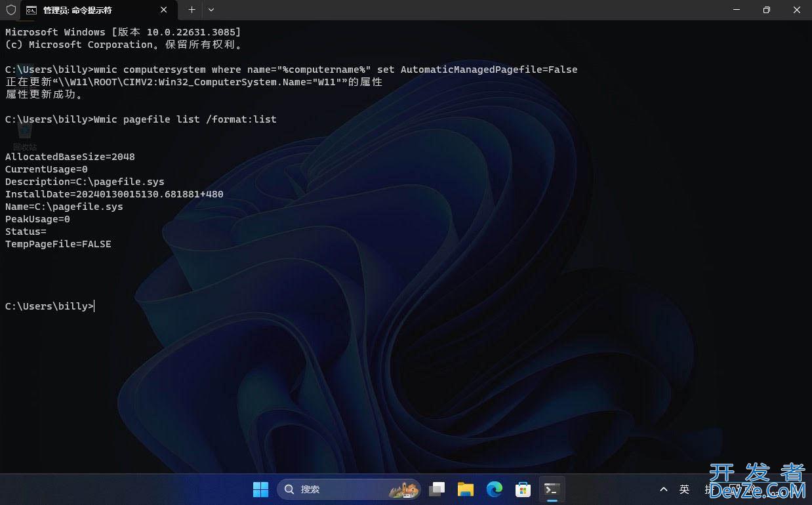
Task: Click the command prompt icon on the tab
Action: 31,10
